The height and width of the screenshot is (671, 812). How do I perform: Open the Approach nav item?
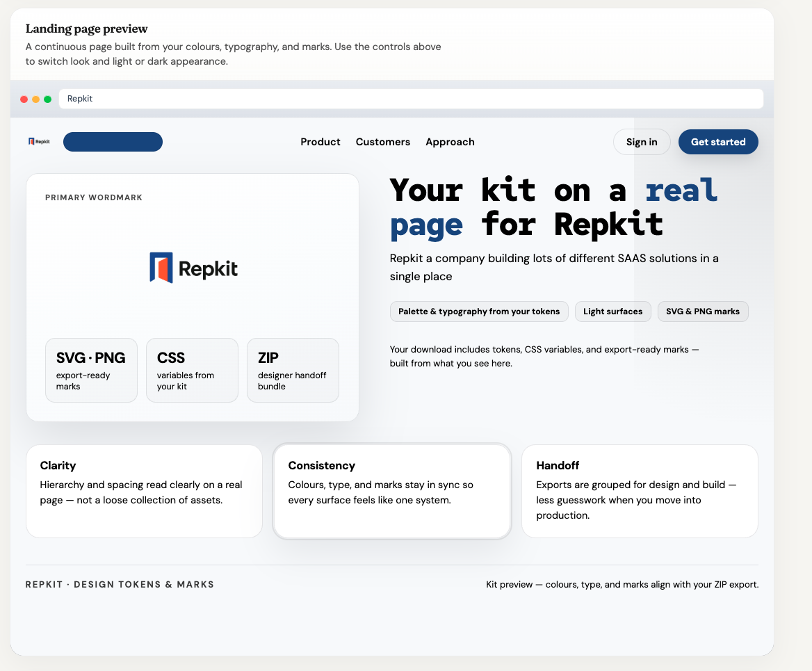[450, 142]
